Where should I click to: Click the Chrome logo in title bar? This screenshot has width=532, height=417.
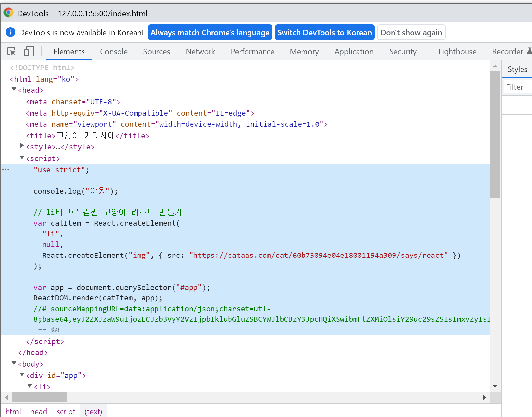(8, 13)
